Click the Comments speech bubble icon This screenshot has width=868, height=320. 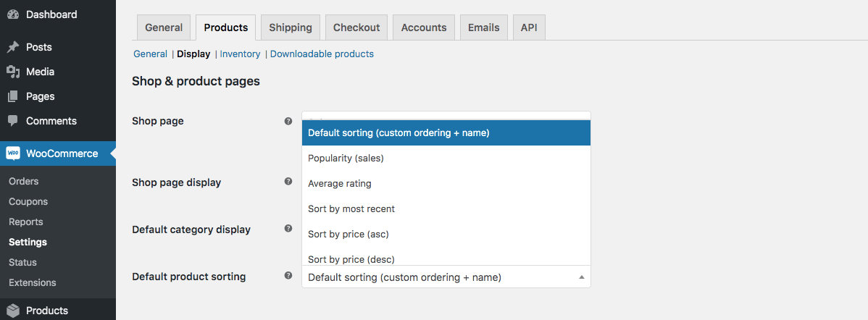tap(13, 121)
